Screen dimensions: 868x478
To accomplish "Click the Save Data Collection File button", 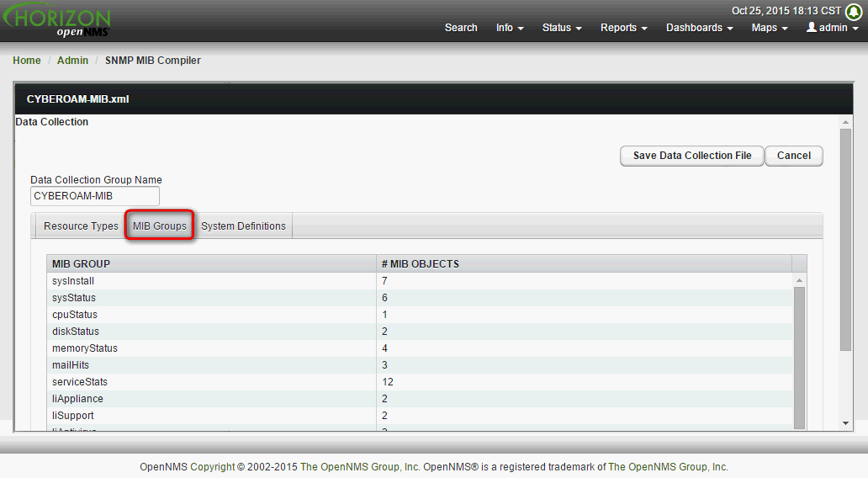I will 692,156.
